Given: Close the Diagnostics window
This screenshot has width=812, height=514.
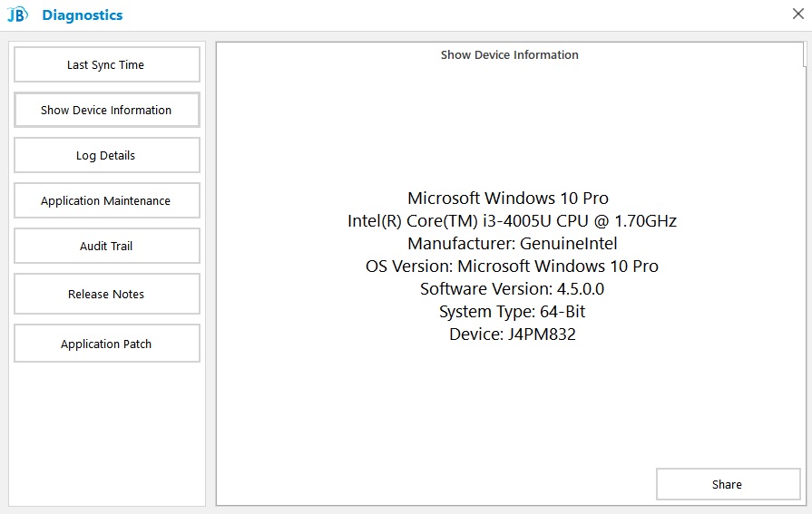Looking at the screenshot, I should click(x=798, y=14).
